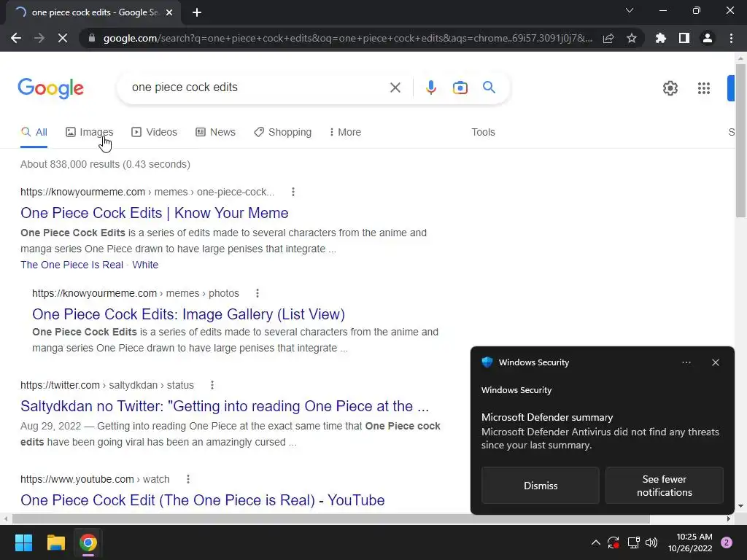
Task: Click the Google logo
Action: [51, 88]
